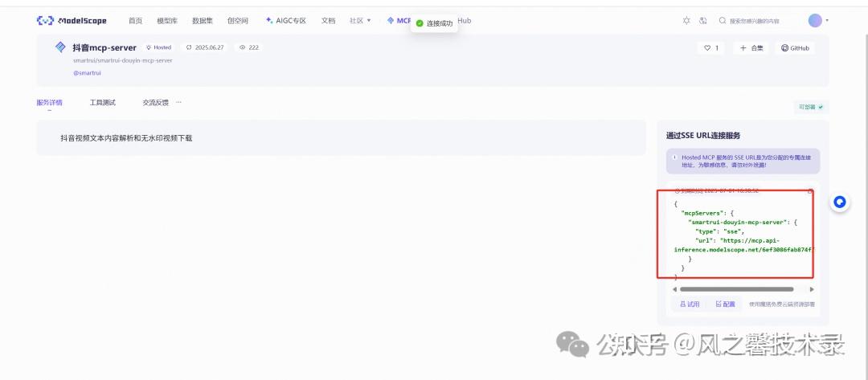Switch to the 服务详情 tab
868x380 pixels.
tap(49, 103)
